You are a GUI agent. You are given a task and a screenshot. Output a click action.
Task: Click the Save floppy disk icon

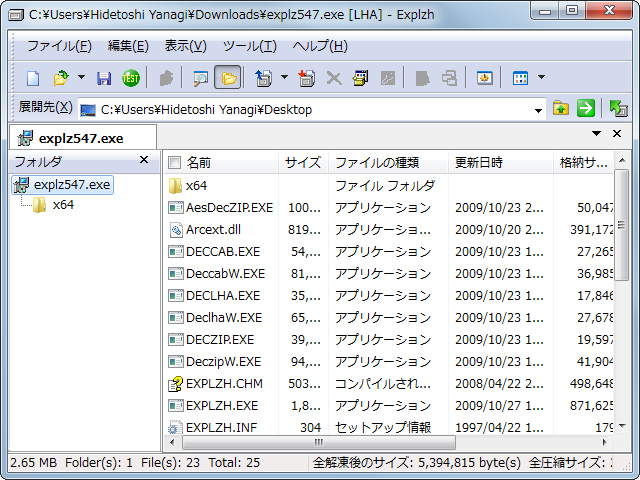tap(104, 78)
